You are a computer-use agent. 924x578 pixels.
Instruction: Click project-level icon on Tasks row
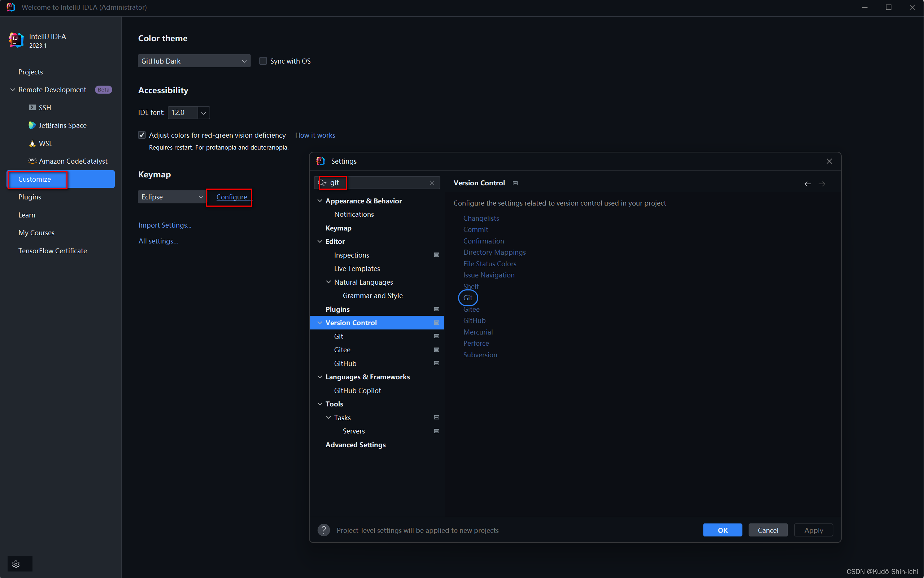[436, 418]
